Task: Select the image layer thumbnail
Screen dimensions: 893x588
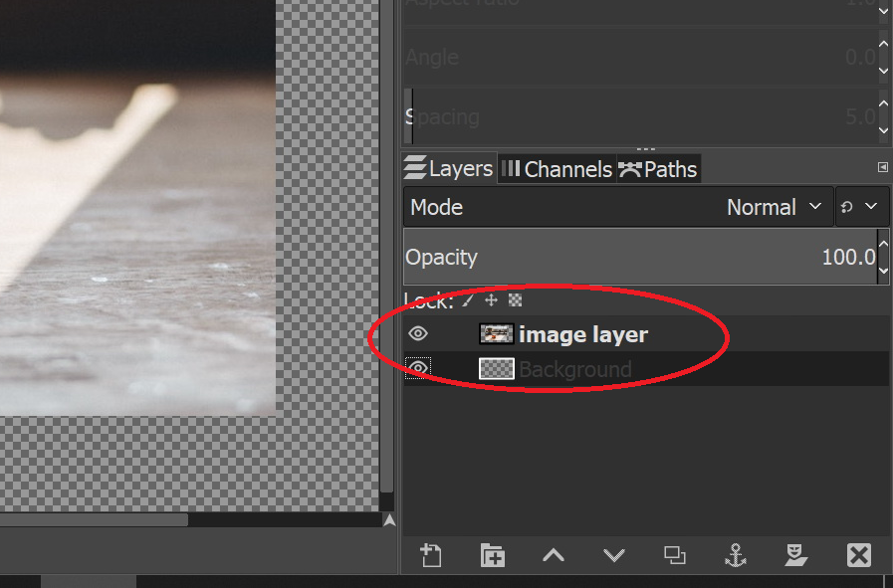Action: point(496,334)
